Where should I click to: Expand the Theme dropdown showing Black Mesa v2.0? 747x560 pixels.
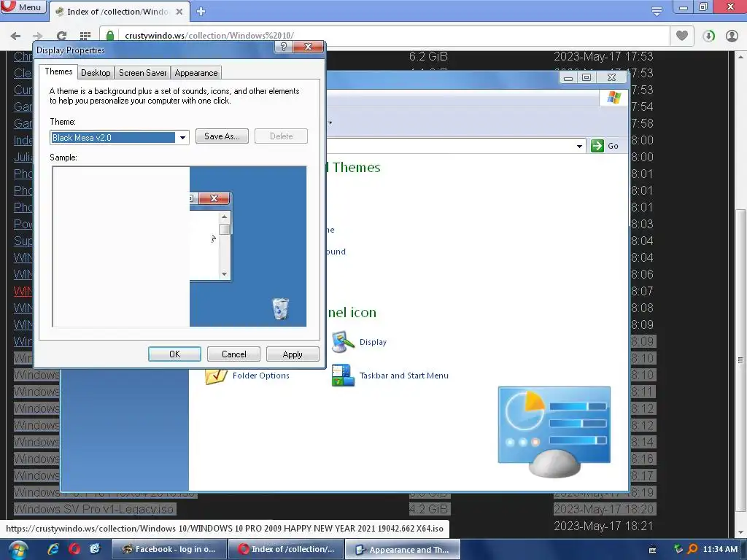click(182, 138)
